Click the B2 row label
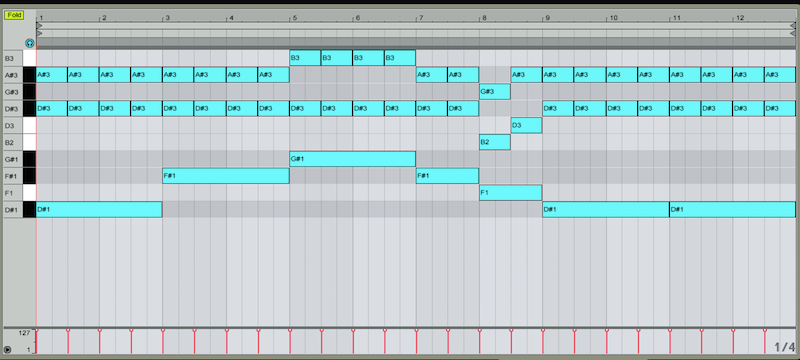The image size is (800, 360). 9,143
